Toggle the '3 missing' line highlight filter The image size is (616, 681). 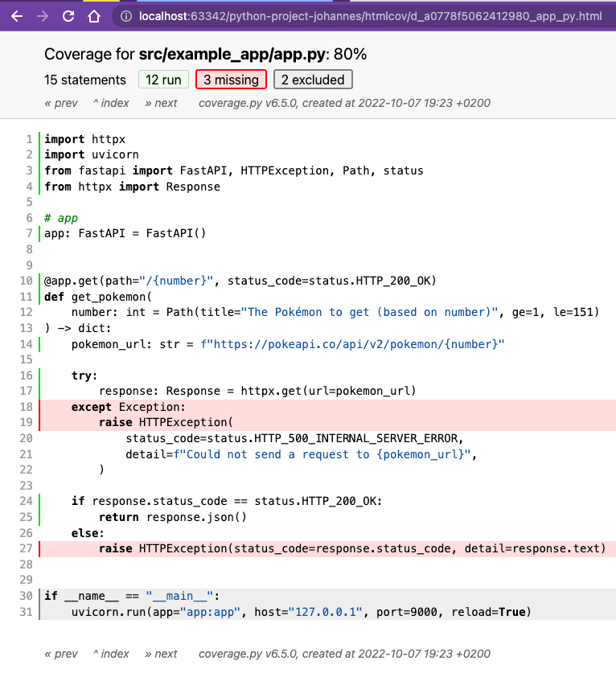(x=231, y=80)
